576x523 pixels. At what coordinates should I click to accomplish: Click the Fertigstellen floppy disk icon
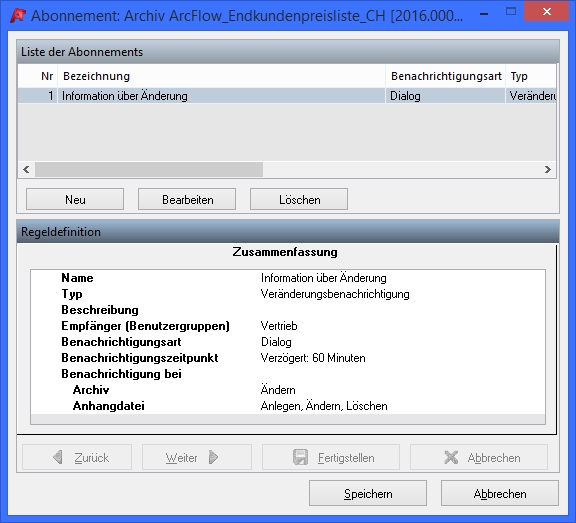coord(300,457)
